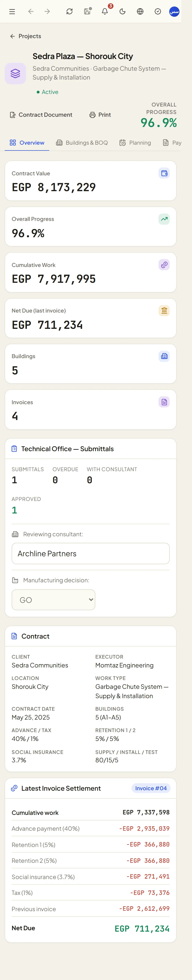This screenshot has height=980, width=192.
Task: Open notifications bell with 3 badge
Action: click(105, 11)
